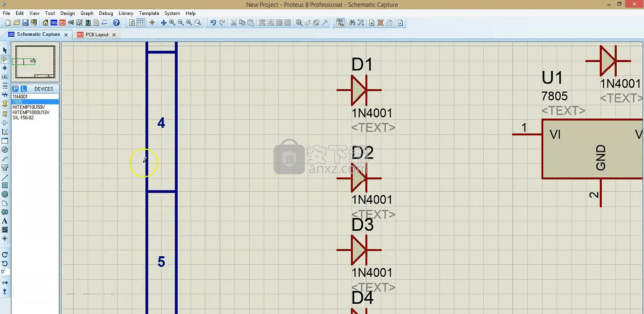Select the Virtual Instruments Mode tool
Screen dimensions: 644x314
[5, 168]
